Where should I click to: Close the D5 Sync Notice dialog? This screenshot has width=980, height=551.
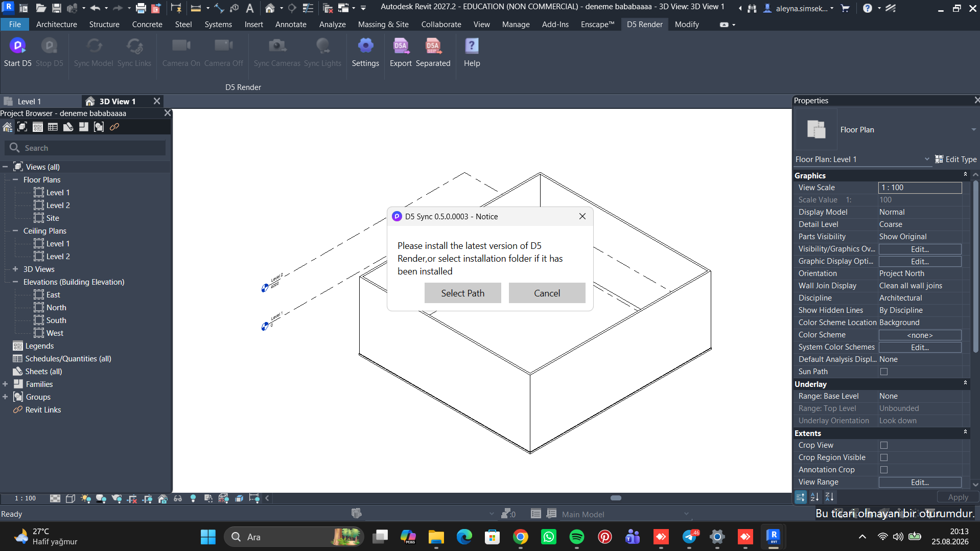582,217
